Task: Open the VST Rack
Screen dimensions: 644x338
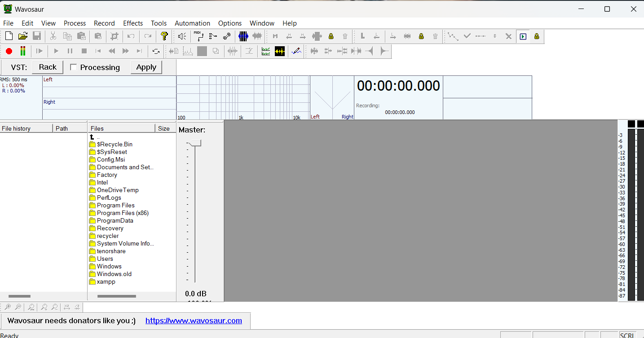Action: point(48,67)
